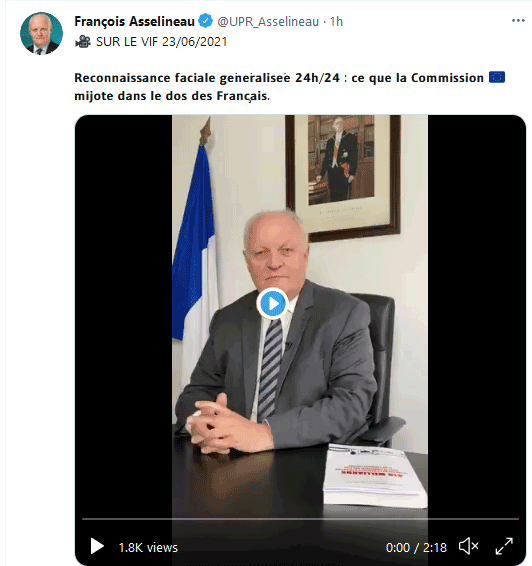The width and height of the screenshot is (532, 566).
Task: Click the blue verified badge
Action: [206, 21]
